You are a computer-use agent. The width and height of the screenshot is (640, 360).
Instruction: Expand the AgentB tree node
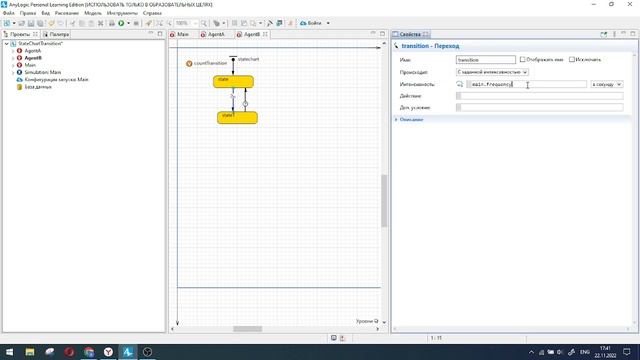[x=13, y=58]
